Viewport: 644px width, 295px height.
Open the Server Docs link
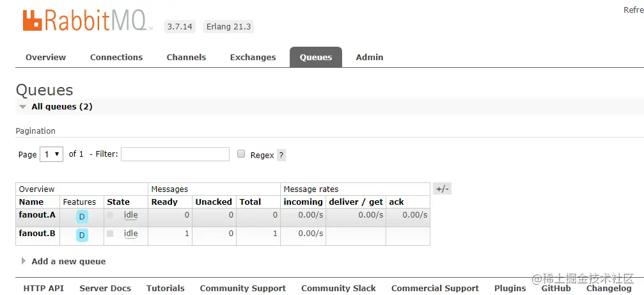[x=105, y=289]
